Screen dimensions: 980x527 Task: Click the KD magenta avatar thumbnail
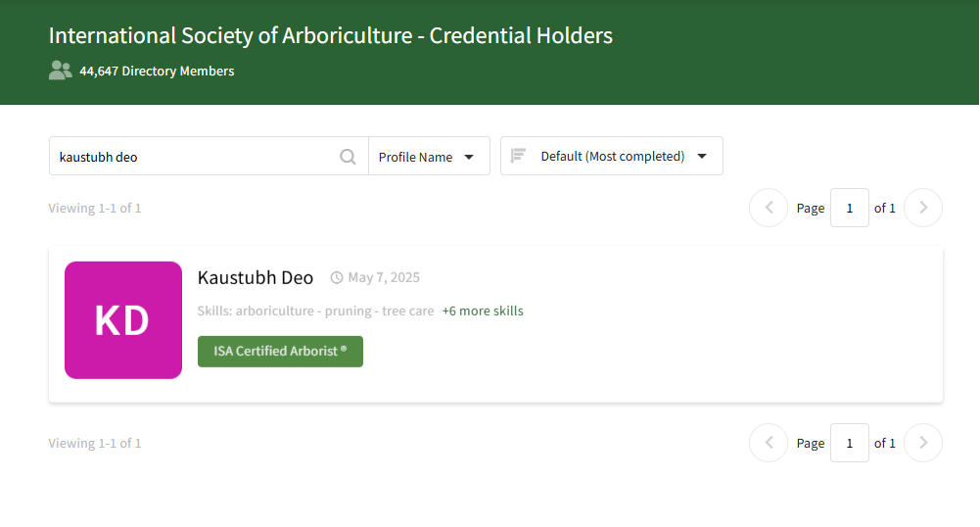click(x=123, y=320)
